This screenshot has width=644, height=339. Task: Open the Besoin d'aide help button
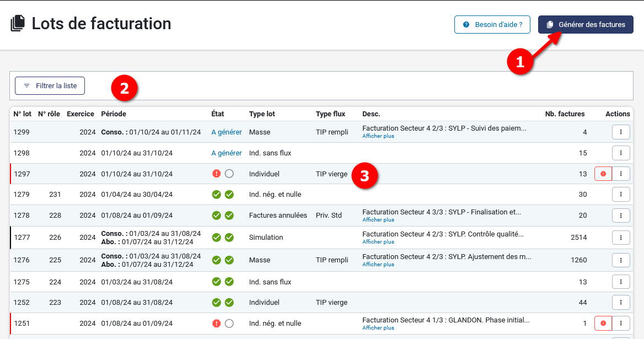pos(492,25)
